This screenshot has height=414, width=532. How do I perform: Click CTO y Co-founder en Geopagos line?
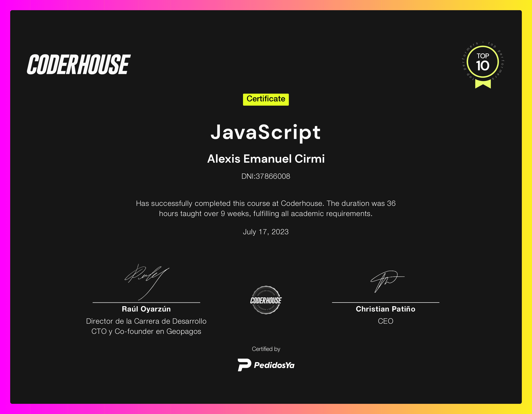click(146, 331)
